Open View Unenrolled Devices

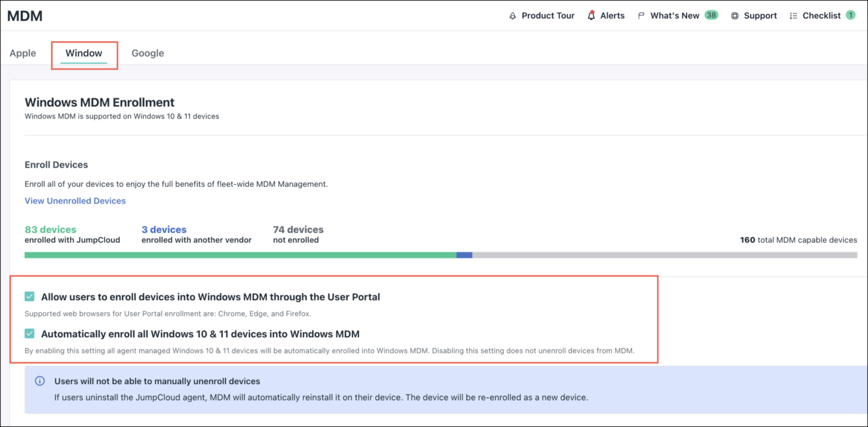click(x=75, y=201)
